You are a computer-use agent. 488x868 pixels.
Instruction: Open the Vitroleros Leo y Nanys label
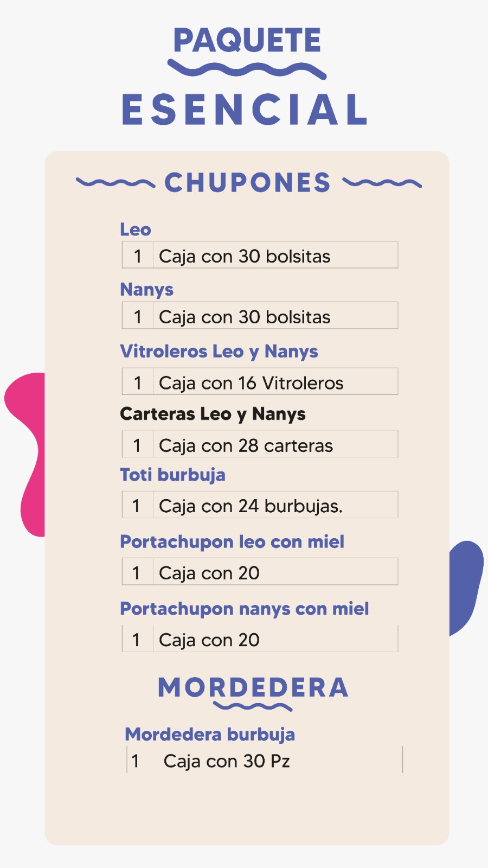[x=219, y=352]
